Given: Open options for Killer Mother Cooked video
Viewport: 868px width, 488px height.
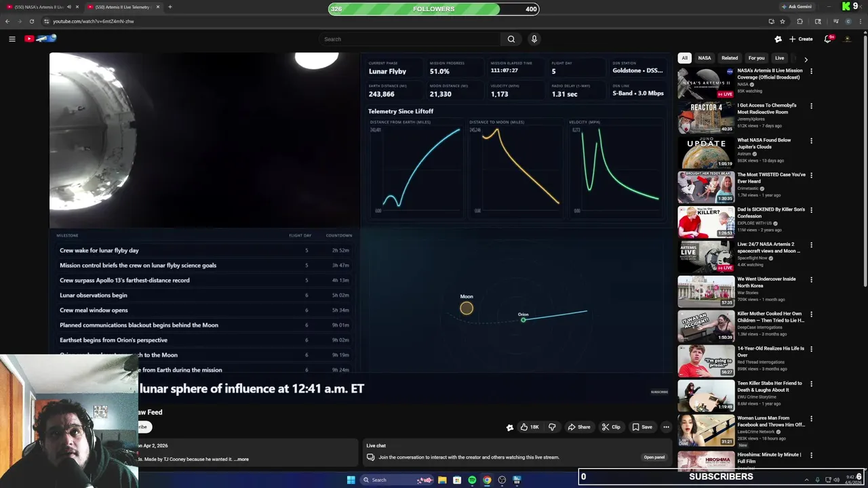Looking at the screenshot, I should [811, 314].
